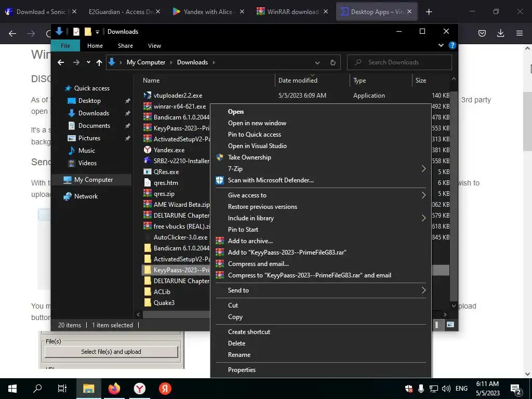Go up one folder level
The width and height of the screenshot is (532, 399).
99,62
